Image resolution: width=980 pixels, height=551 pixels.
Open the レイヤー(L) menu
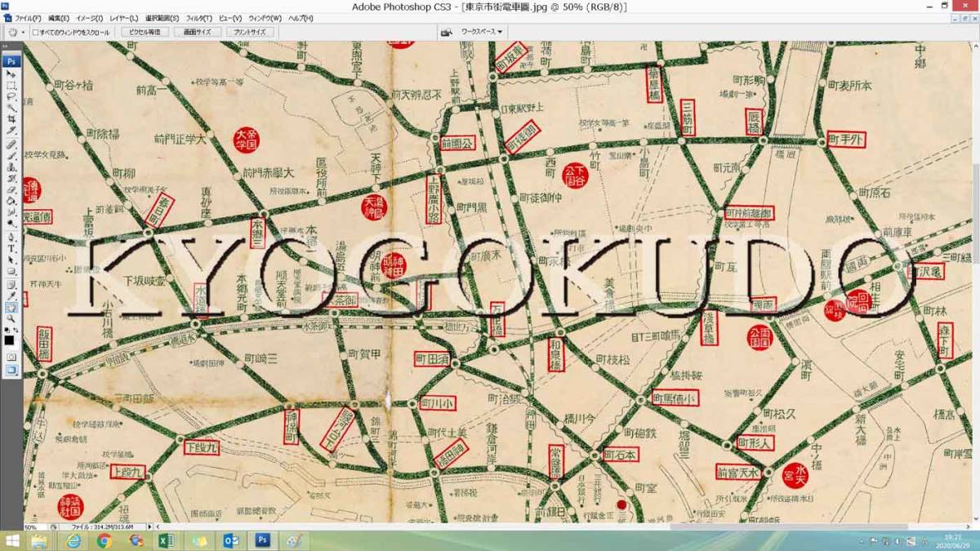[x=123, y=18]
